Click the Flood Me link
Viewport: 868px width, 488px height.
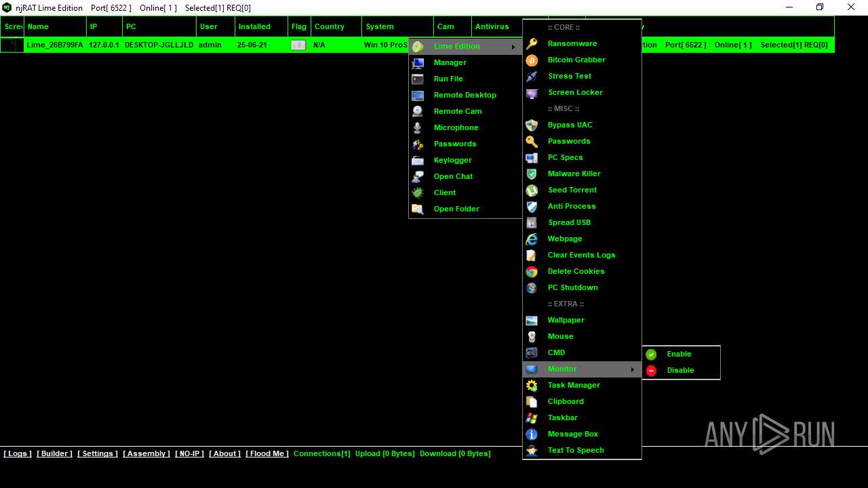coord(267,453)
